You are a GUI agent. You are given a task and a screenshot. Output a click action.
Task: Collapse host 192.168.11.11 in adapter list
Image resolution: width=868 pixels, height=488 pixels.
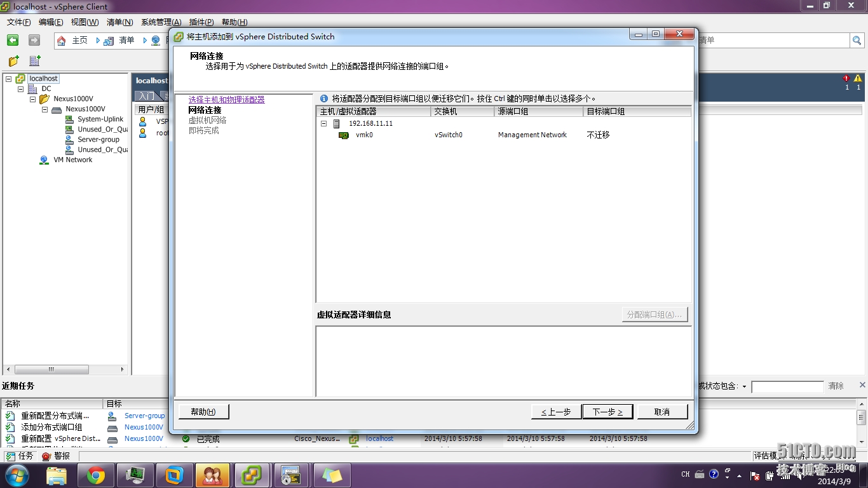click(323, 124)
